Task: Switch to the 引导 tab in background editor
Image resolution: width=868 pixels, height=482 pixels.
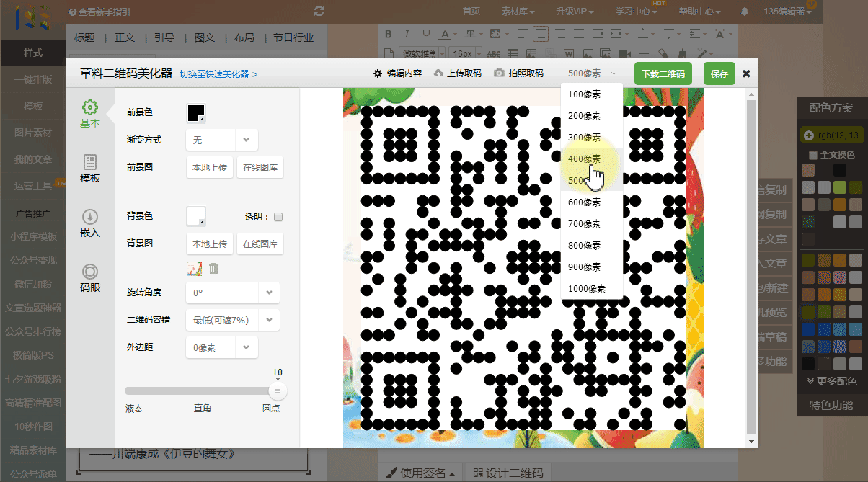Action: tap(164, 37)
